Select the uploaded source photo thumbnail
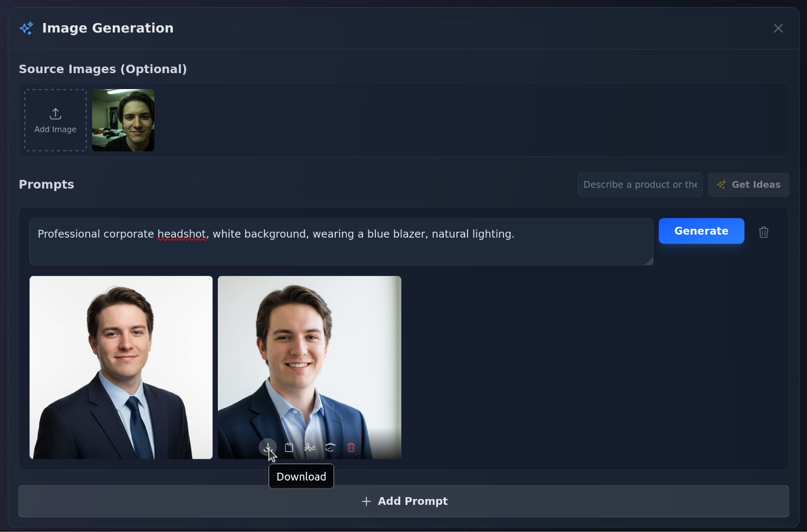This screenshot has width=807, height=532. pyautogui.click(x=123, y=120)
